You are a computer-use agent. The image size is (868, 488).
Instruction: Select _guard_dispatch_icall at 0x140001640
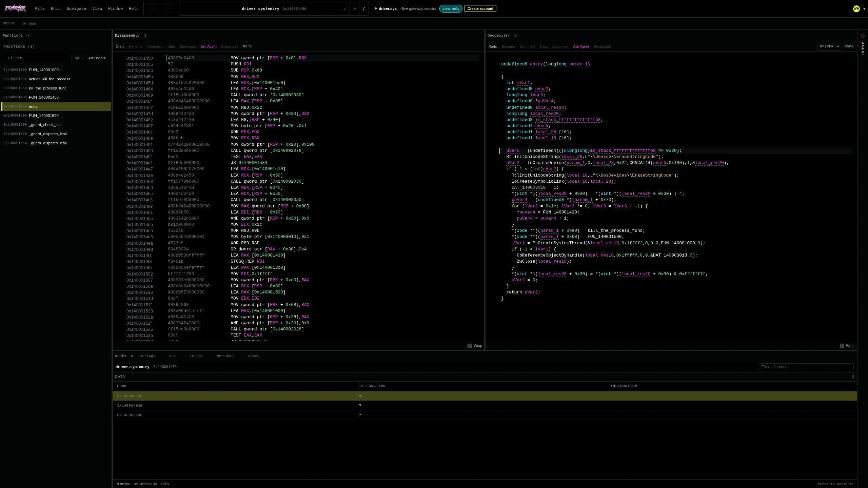pyautogui.click(x=56, y=143)
